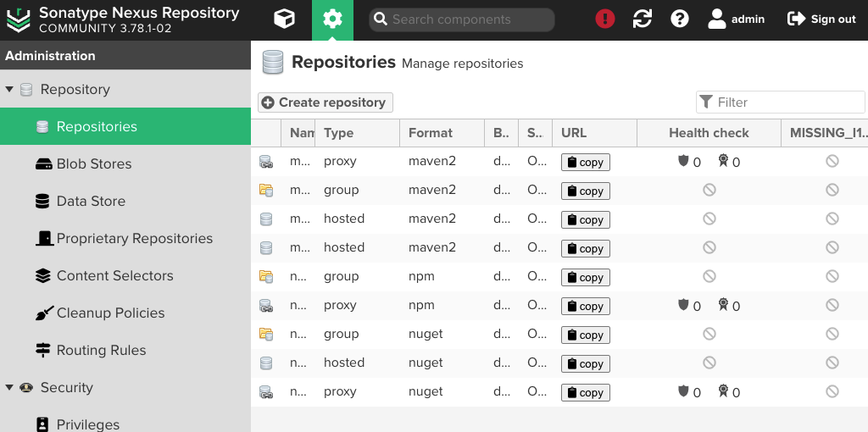The image size is (868, 432).
Task: Collapse the Security tree section
Action: pos(8,387)
